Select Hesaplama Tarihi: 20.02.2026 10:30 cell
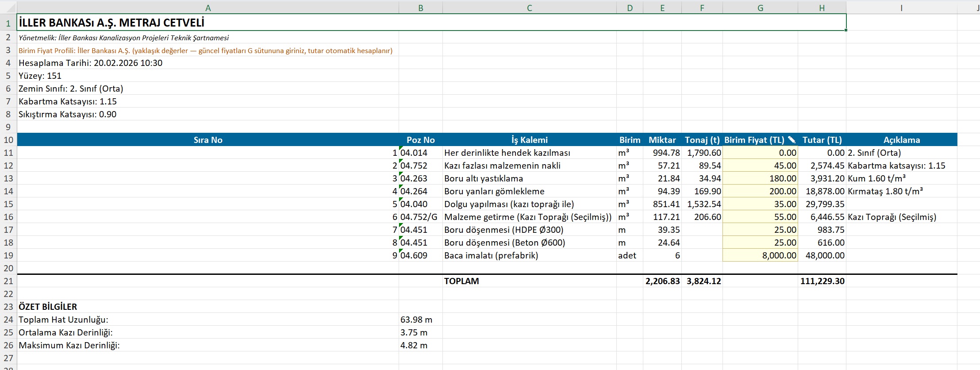Image resolution: width=980 pixels, height=370 pixels. tap(208, 63)
